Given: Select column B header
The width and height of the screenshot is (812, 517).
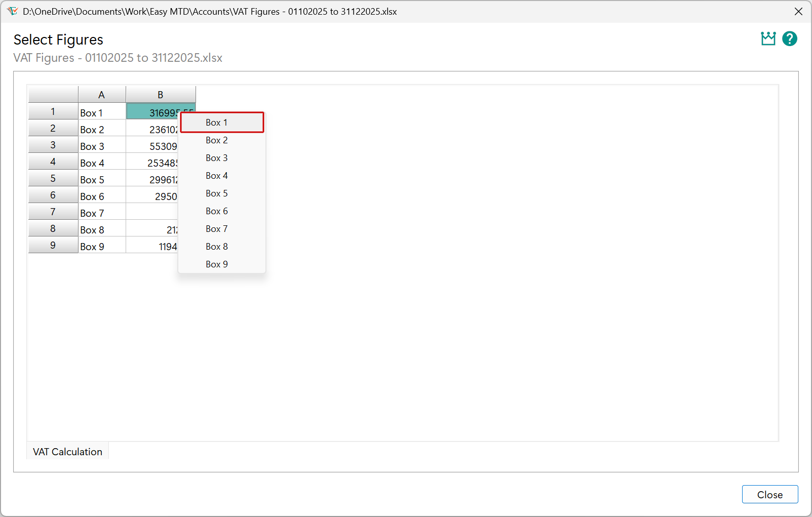Looking at the screenshot, I should pyautogui.click(x=160, y=95).
